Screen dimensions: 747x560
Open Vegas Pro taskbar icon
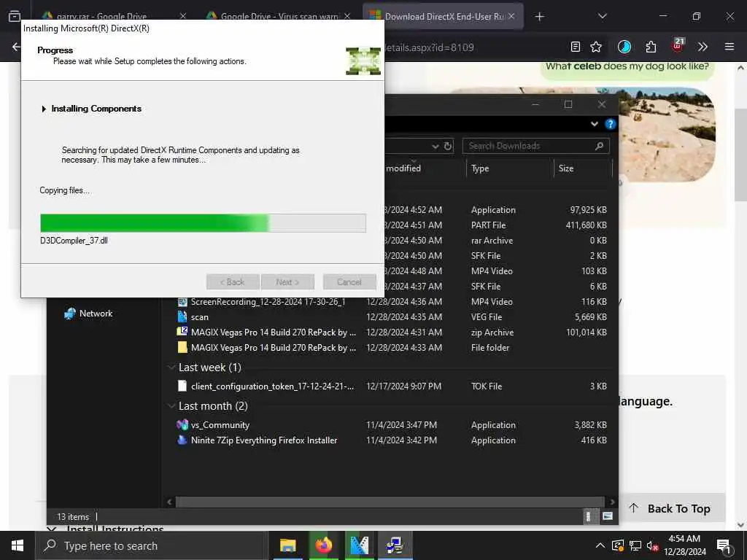(x=359, y=545)
